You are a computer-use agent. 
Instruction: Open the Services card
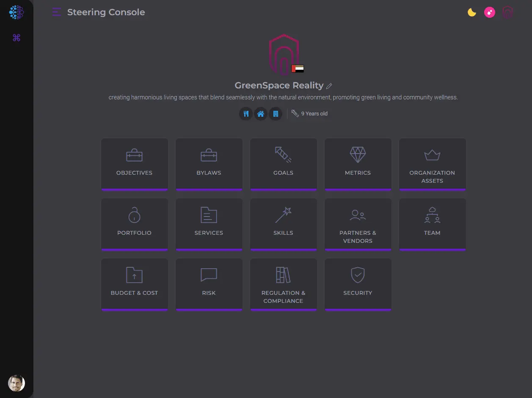pos(209,225)
